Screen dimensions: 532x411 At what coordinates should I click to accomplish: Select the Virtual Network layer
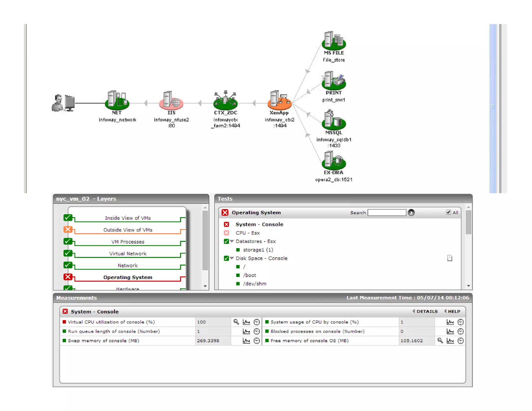coord(128,254)
